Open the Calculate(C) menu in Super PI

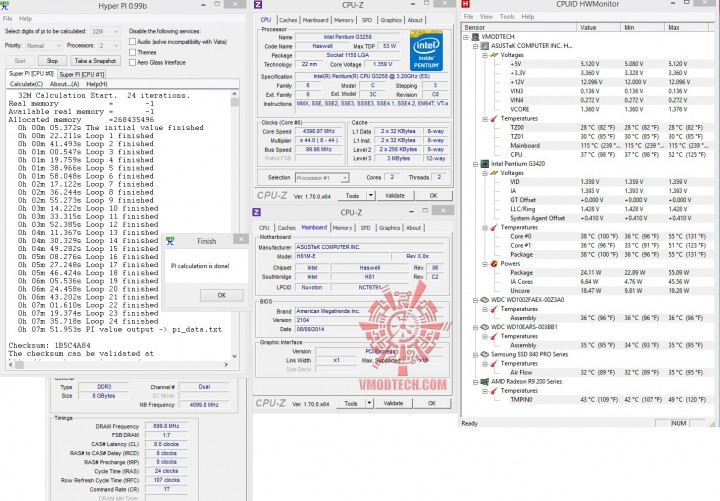[x=26, y=84]
